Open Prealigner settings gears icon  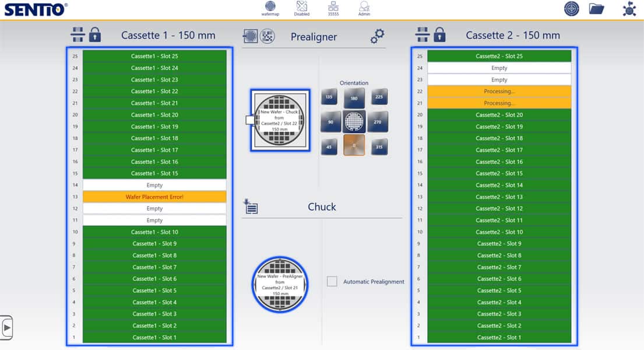coord(378,36)
